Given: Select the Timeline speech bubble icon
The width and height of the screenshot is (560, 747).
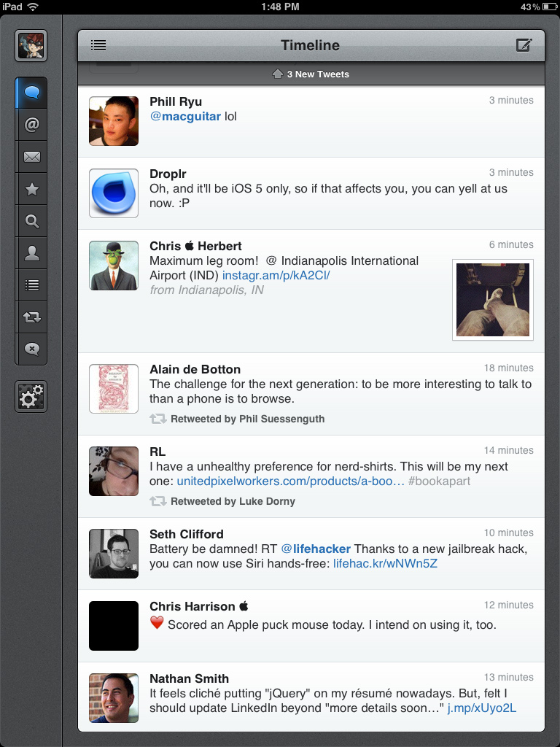Looking at the screenshot, I should [31, 93].
